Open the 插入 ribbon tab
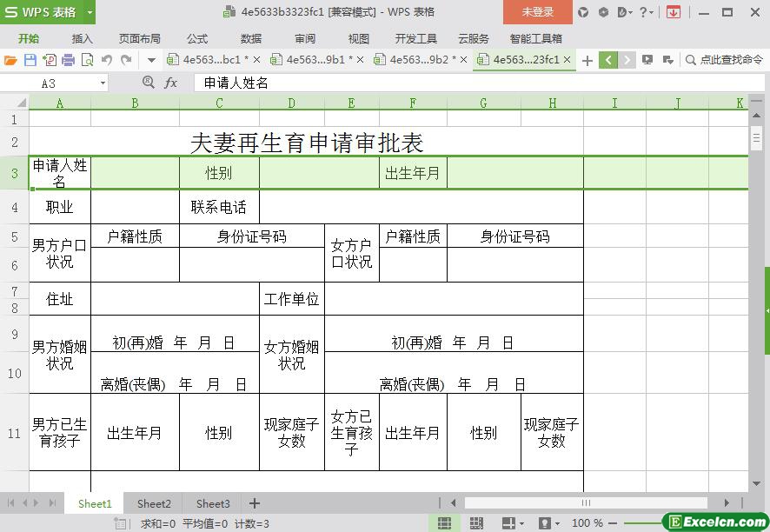 pyautogui.click(x=82, y=38)
